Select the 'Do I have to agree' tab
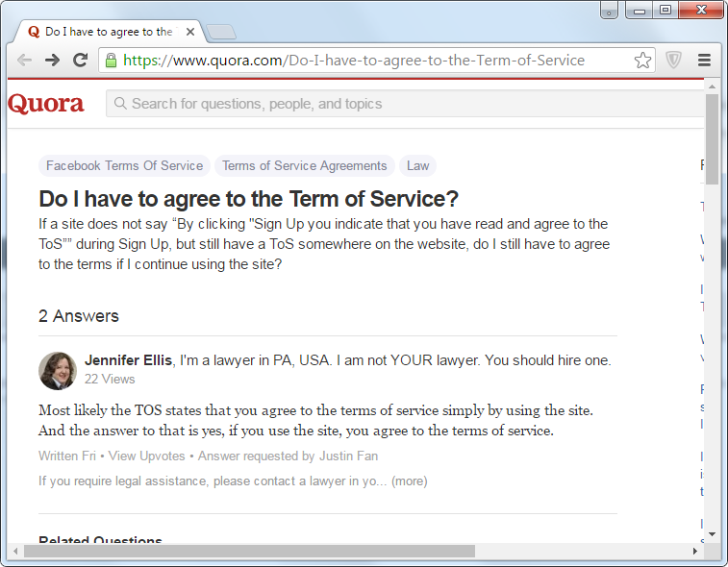 pos(106,32)
